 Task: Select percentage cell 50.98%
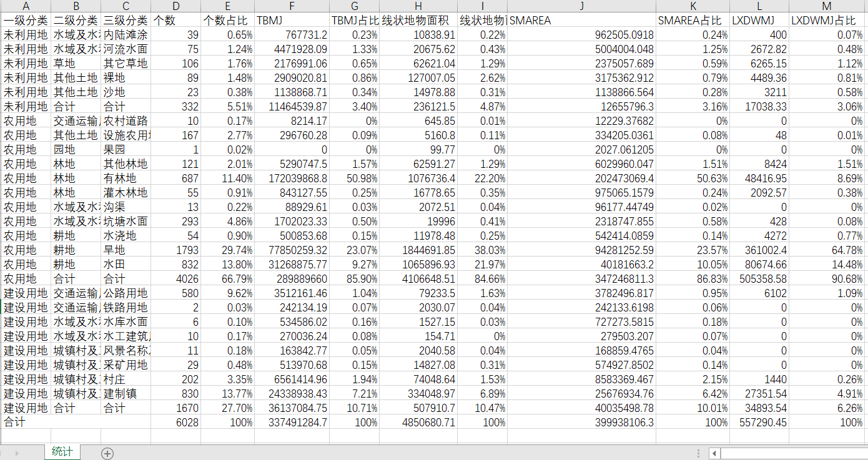pos(354,179)
